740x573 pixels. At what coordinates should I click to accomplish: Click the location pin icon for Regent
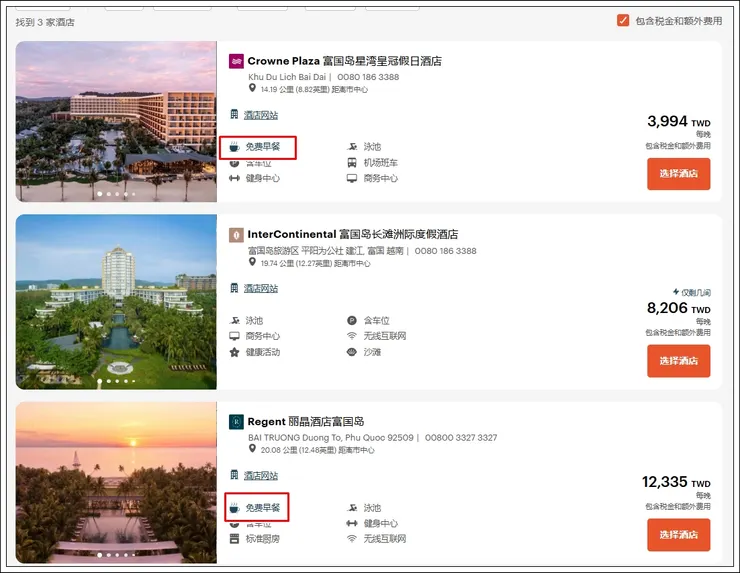(x=252, y=448)
